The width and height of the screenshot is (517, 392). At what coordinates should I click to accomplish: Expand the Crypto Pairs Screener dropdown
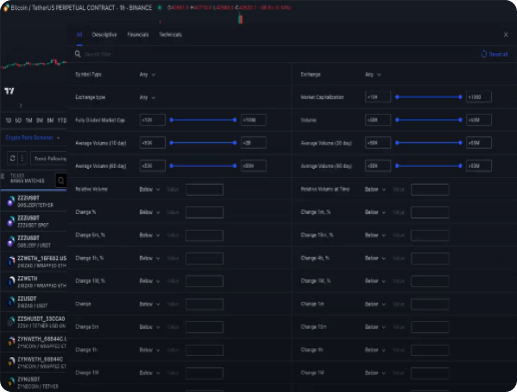click(x=33, y=138)
